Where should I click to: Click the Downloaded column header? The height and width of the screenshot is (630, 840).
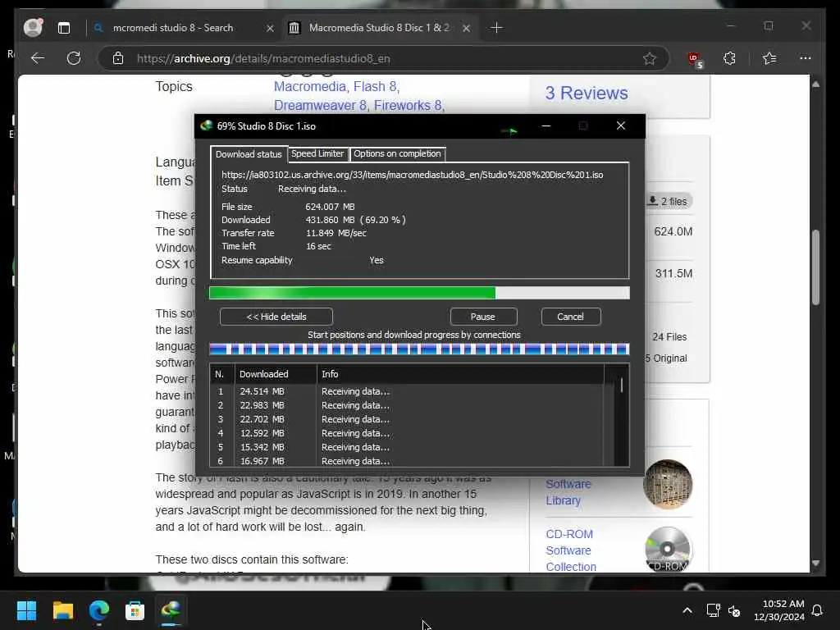pyautogui.click(x=276, y=374)
